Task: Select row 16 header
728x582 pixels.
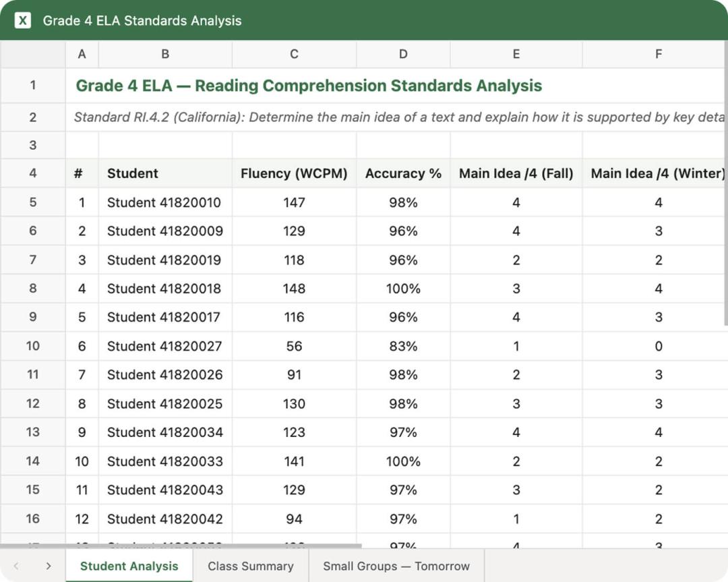Action: (x=33, y=519)
